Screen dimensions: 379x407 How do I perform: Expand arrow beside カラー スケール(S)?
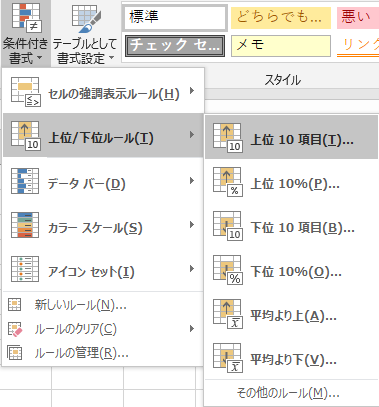192,225
